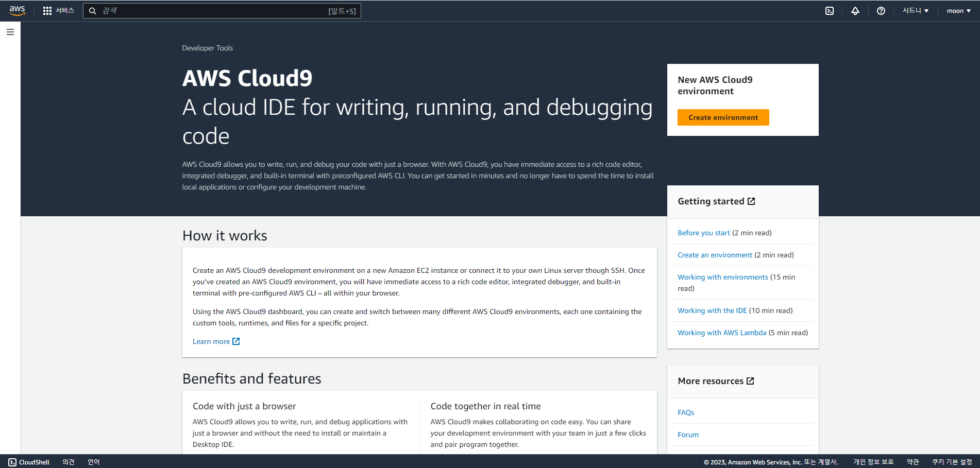The image size is (980, 468).
Task: Open the help question mark menu
Action: click(x=881, y=11)
